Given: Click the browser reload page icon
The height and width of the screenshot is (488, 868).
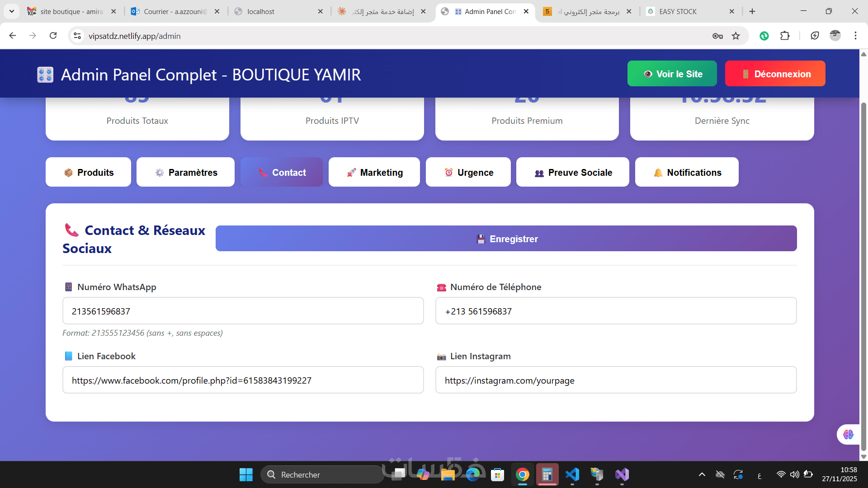Looking at the screenshot, I should (x=53, y=36).
